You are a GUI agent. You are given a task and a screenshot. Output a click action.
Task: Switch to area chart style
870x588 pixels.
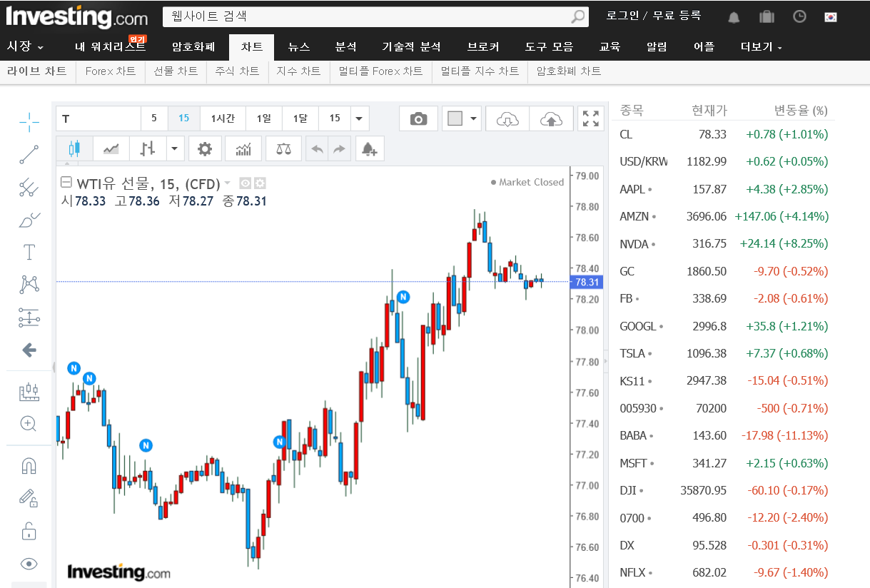click(111, 148)
